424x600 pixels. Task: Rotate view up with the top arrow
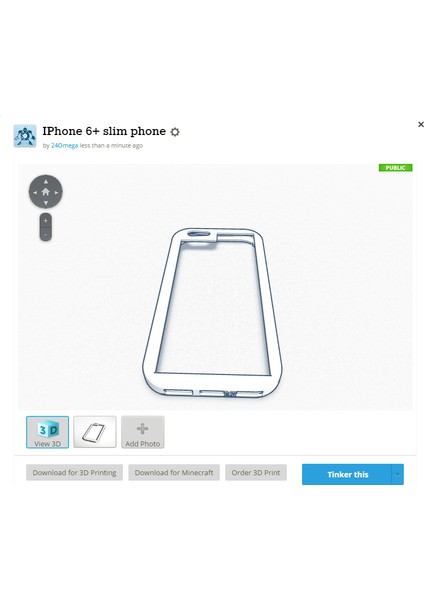[46, 181]
